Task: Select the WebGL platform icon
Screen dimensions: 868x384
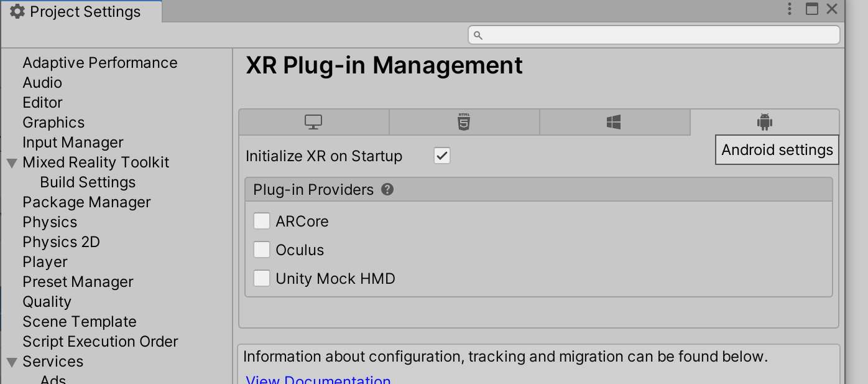Action: (464, 121)
